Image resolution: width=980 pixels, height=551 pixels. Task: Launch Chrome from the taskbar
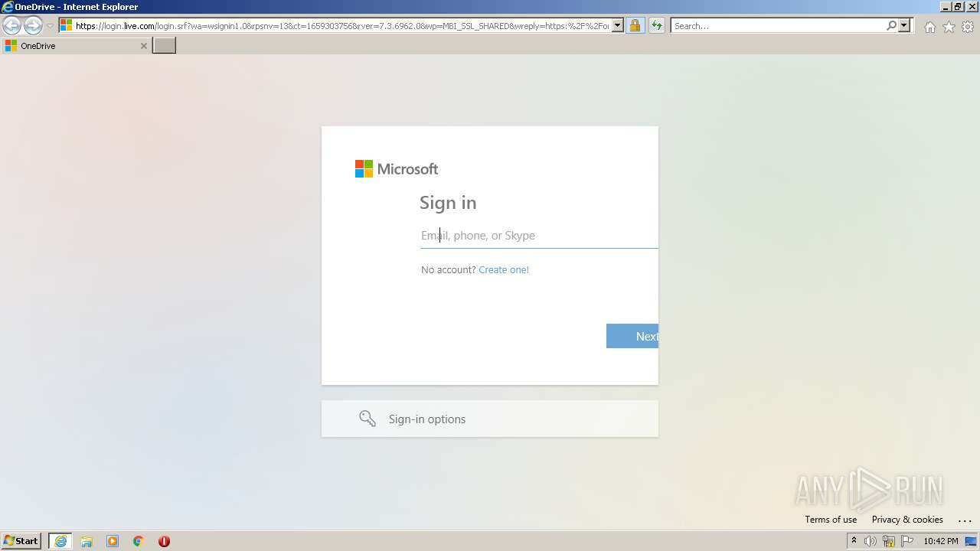click(x=139, y=541)
